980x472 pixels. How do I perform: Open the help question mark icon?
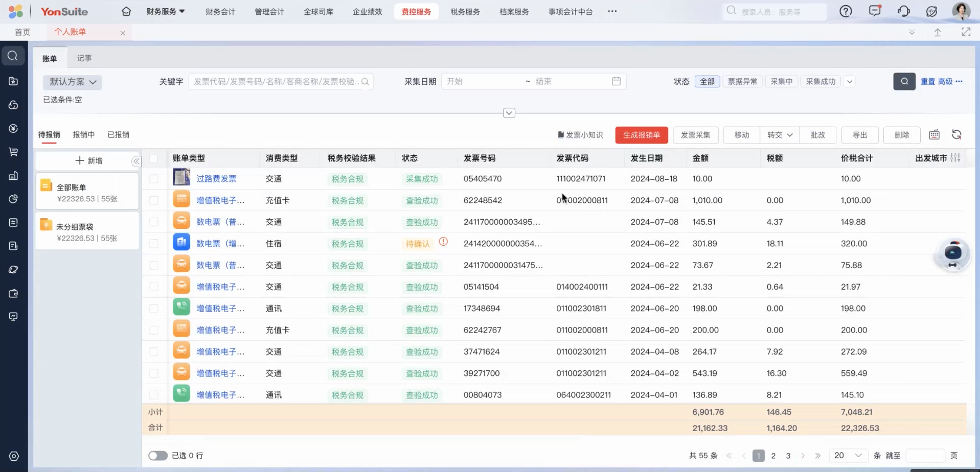tap(846, 11)
